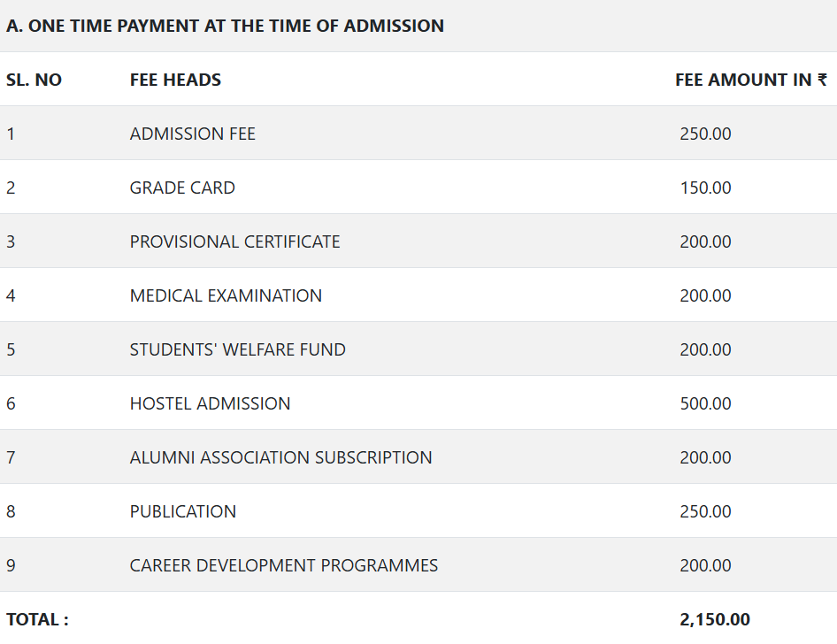Click the FEE HEADS column header
Screen dimensions: 837x644
175,80
